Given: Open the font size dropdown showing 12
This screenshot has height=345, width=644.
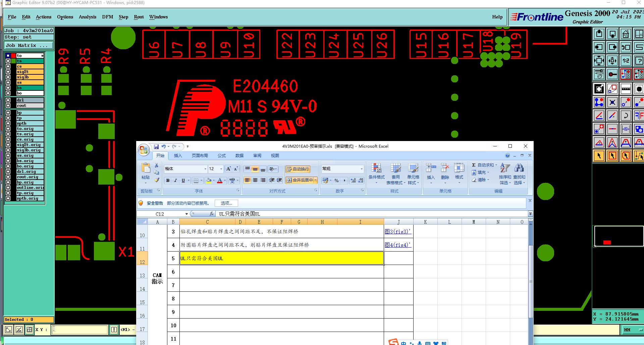Looking at the screenshot, I should coord(221,169).
